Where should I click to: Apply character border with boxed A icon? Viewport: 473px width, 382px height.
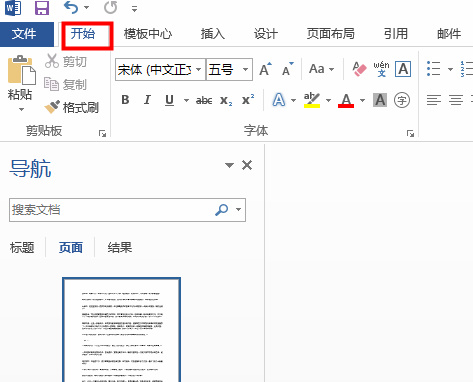click(403, 69)
